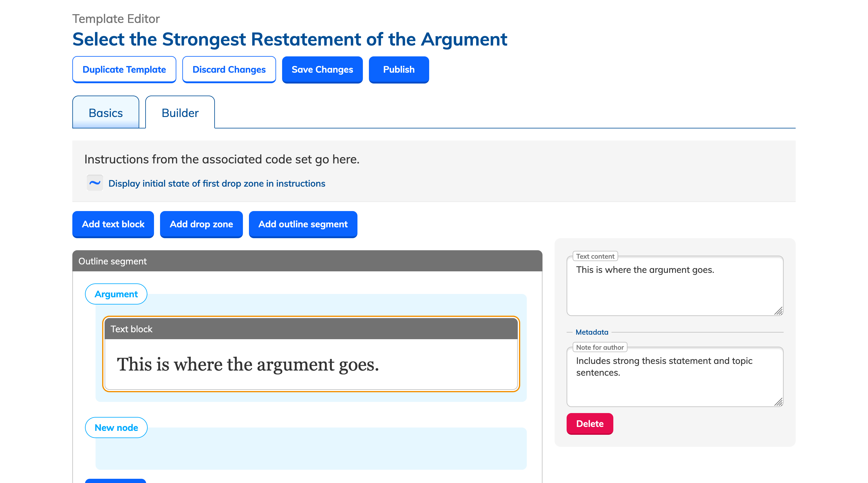This screenshot has height=483, width=868.
Task: Grab the Text content resize handle
Action: (778, 311)
